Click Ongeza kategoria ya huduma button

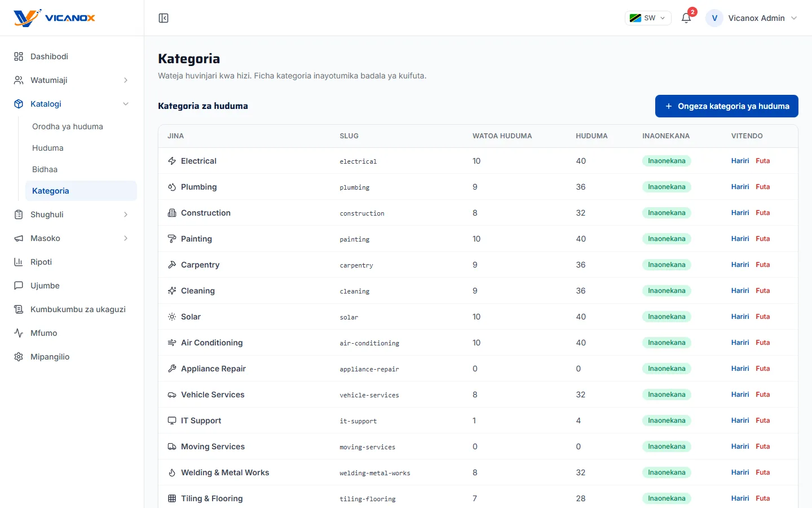726,106
